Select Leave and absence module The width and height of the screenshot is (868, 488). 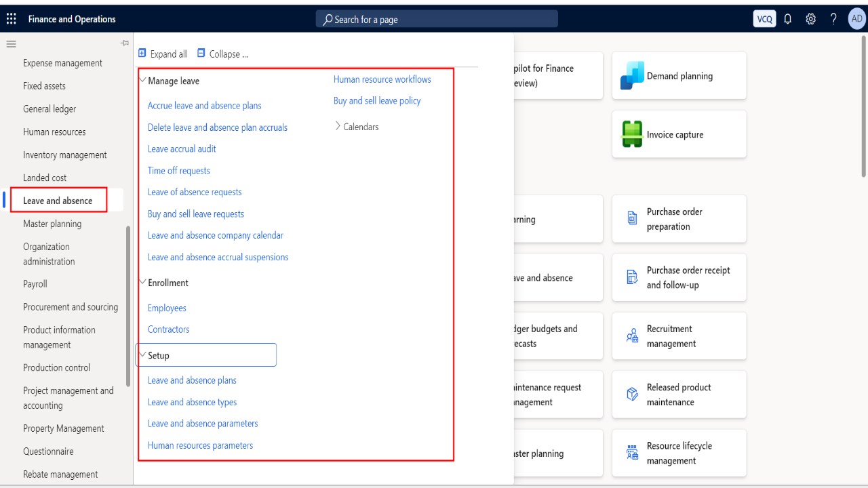coord(58,201)
